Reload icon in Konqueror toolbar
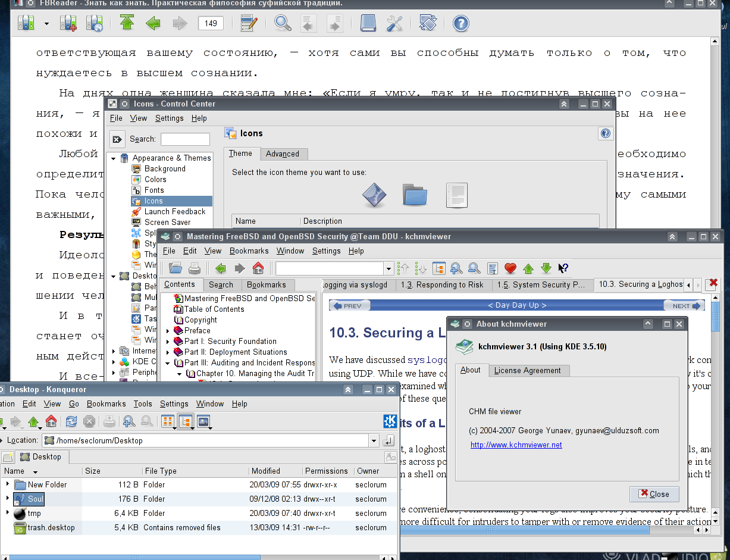This screenshot has width=730, height=560. [x=71, y=421]
